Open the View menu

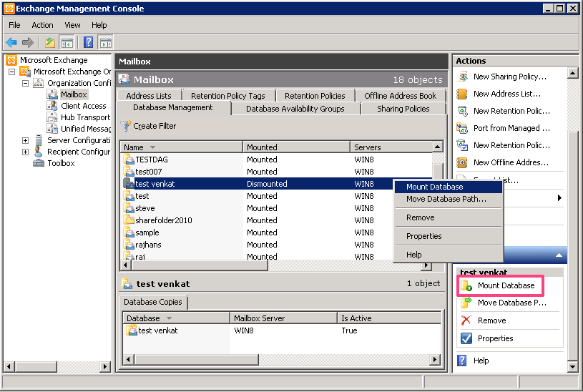pos(72,25)
